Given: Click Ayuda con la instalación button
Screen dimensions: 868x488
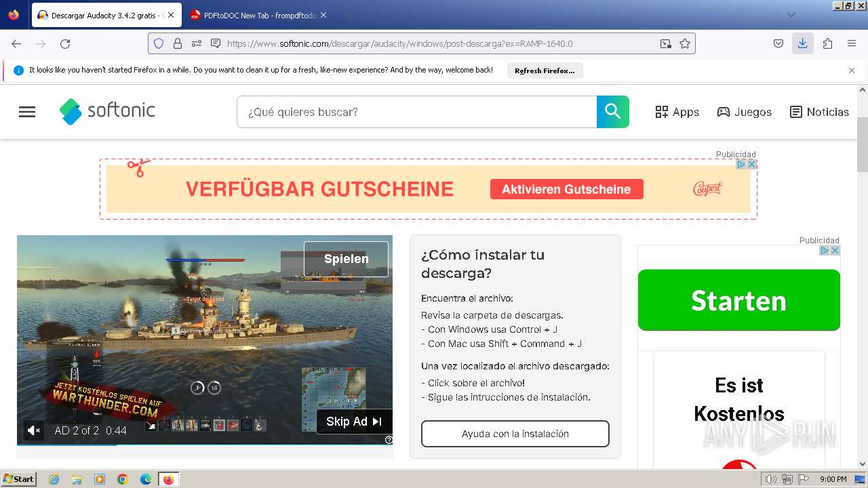Looking at the screenshot, I should [x=515, y=434].
